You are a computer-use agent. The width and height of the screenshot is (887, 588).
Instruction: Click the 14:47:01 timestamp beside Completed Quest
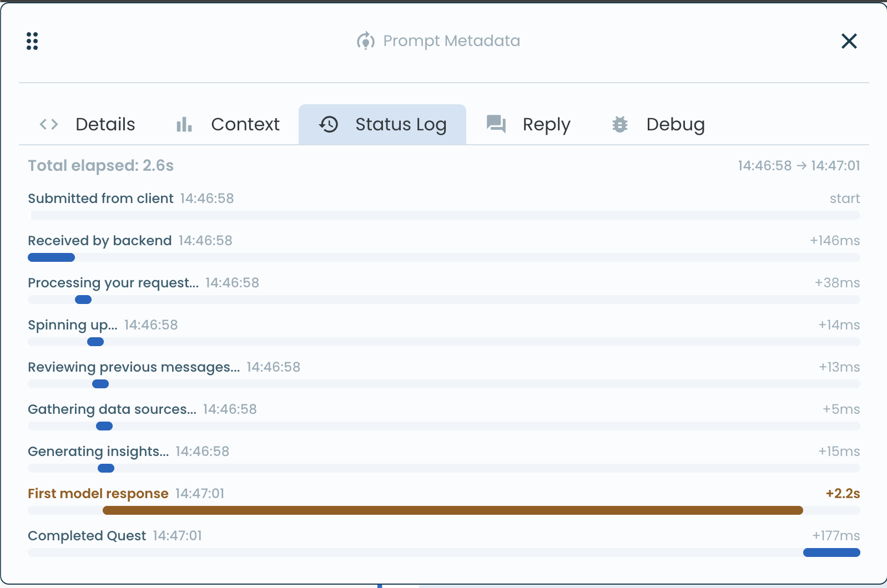coord(178,536)
